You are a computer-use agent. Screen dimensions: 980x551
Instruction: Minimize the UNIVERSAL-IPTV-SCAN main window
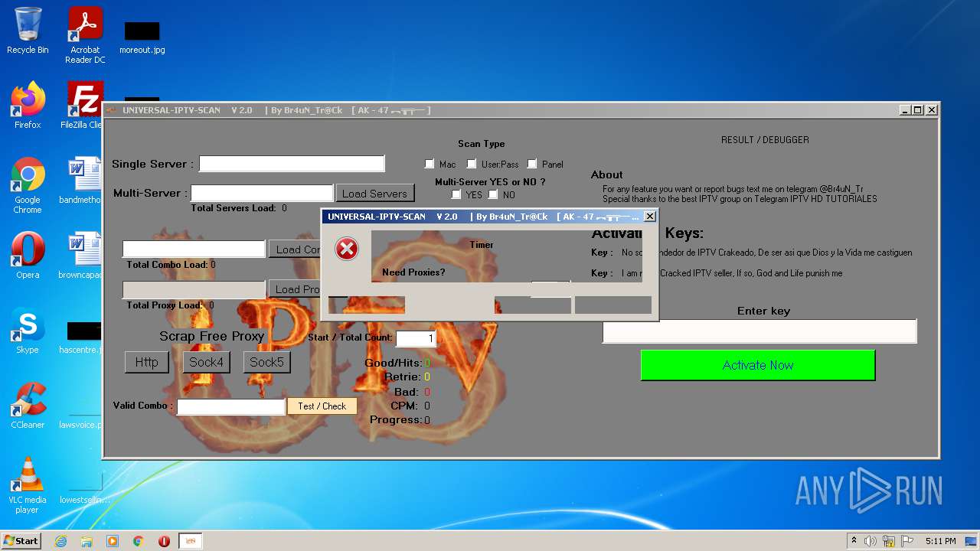tap(904, 110)
